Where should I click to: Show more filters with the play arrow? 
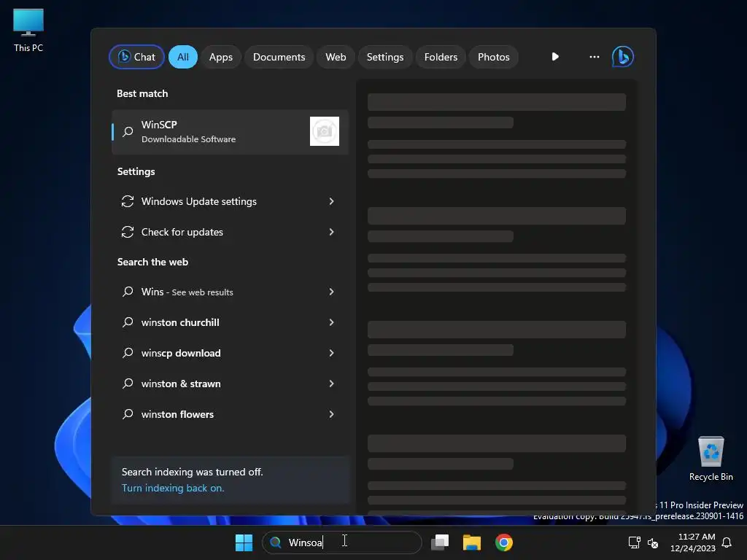click(555, 57)
